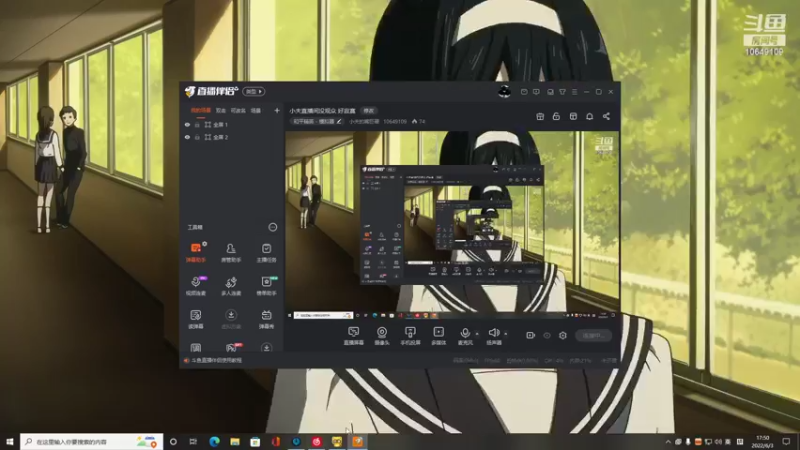Click the 直播中 live status button
This screenshot has height=450, width=800.
coord(593,335)
